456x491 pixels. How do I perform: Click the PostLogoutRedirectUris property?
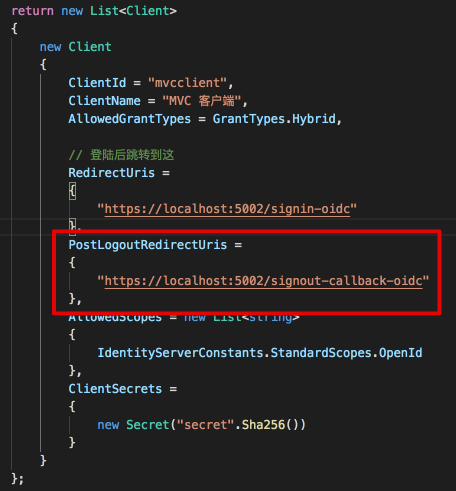tap(147, 245)
